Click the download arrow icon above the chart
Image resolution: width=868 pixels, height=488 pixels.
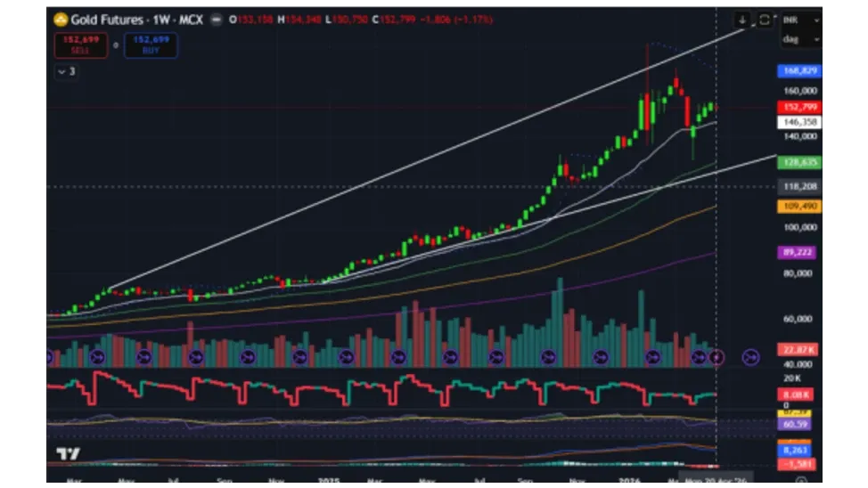pyautogui.click(x=742, y=20)
